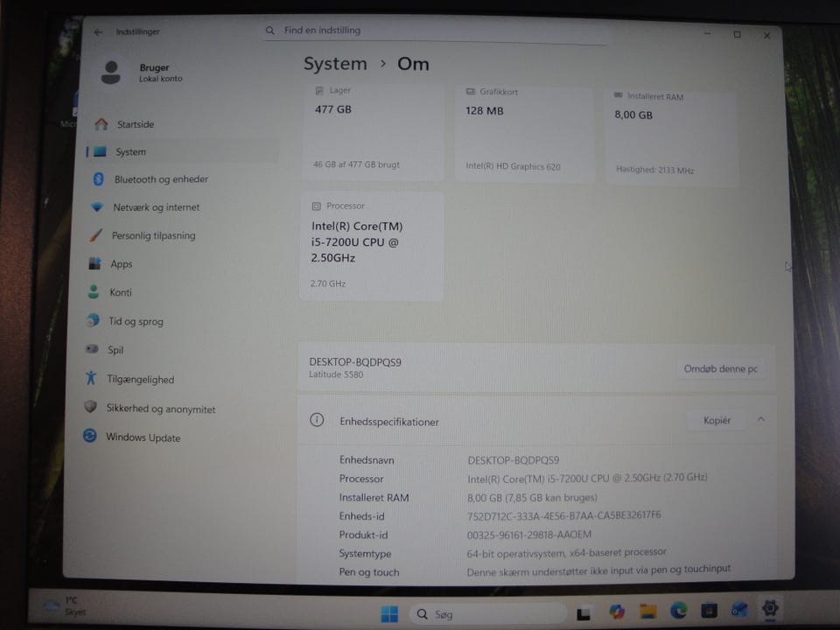Click the Hastighed: 2133 MHz text

coord(654,170)
